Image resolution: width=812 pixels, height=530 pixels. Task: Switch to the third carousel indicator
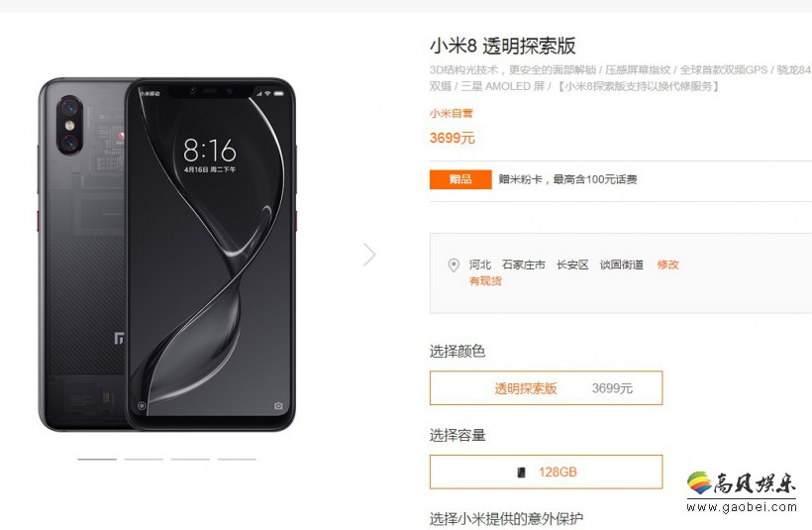tap(190, 459)
